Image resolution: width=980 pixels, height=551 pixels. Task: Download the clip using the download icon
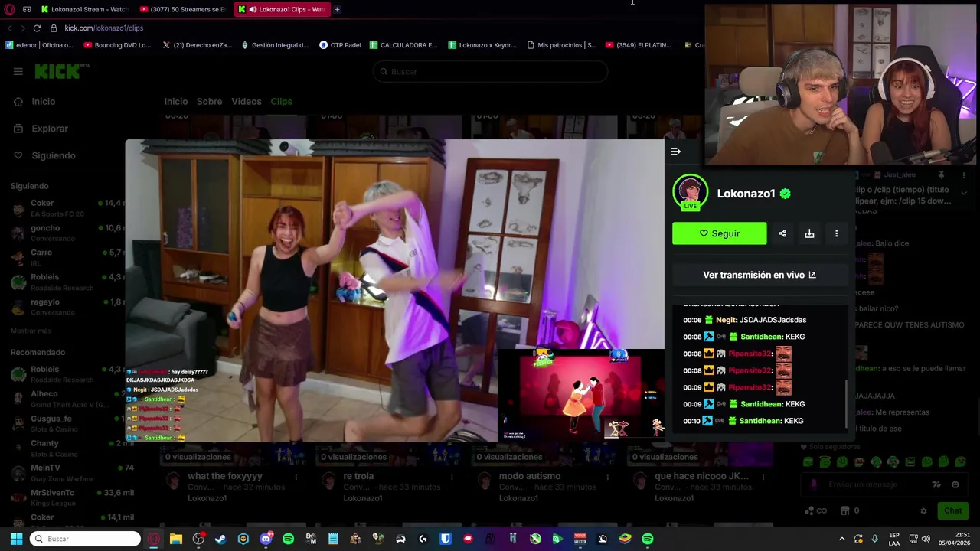(x=809, y=233)
